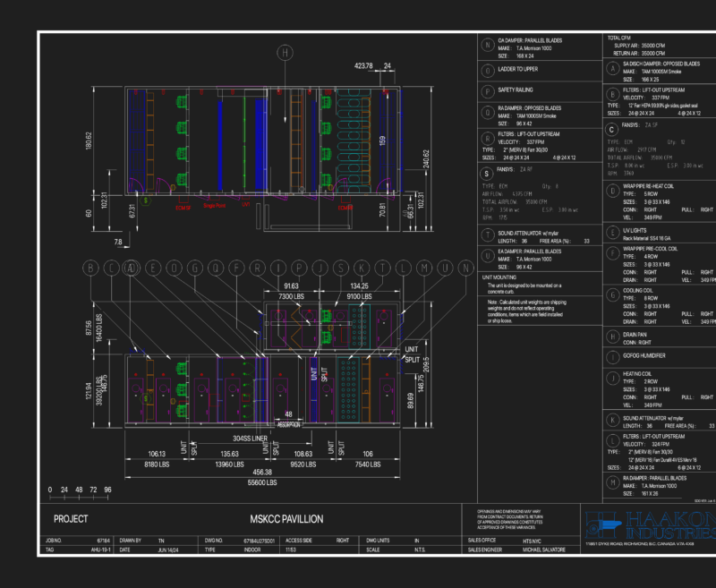
Task: Click the ABSORPTION label in elevation
Action: click(x=289, y=425)
